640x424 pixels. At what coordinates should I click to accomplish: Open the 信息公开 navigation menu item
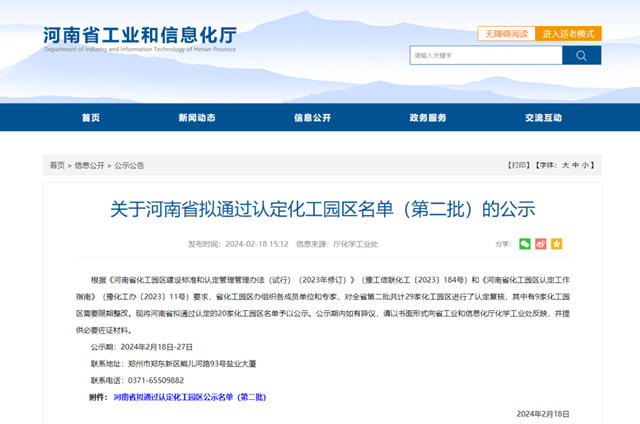[x=312, y=118]
